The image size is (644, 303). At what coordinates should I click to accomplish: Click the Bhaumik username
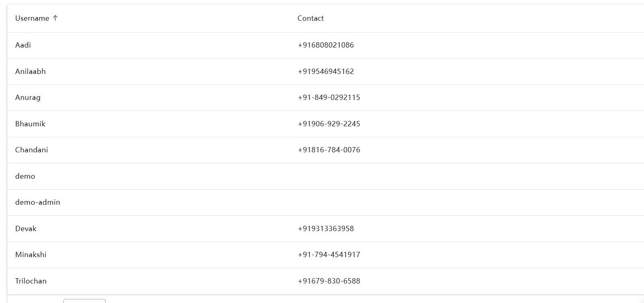click(x=30, y=124)
